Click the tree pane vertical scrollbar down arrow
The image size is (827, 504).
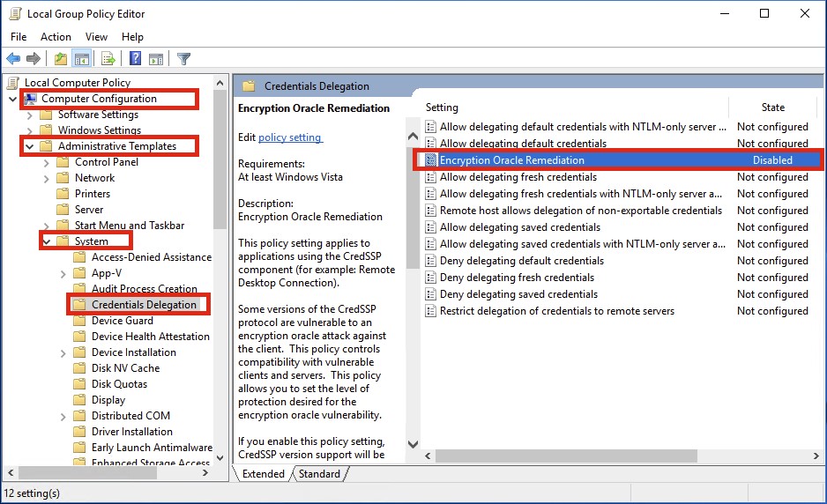220,457
